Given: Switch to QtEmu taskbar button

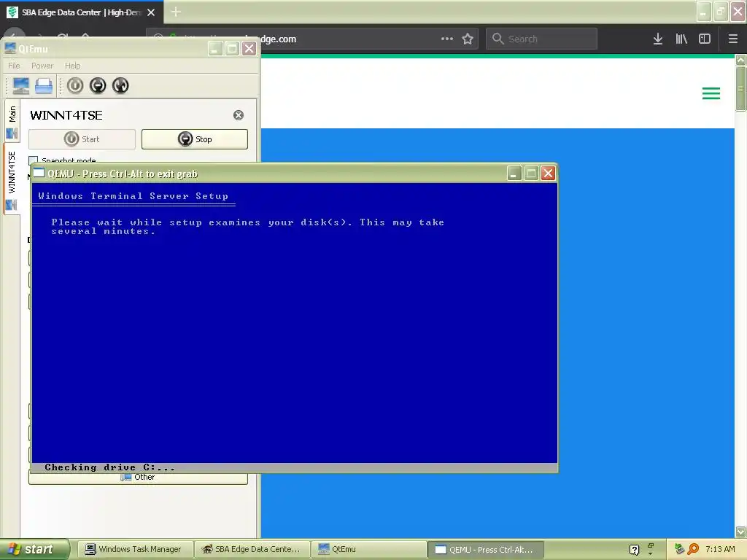Looking at the screenshot, I should click(369, 550).
